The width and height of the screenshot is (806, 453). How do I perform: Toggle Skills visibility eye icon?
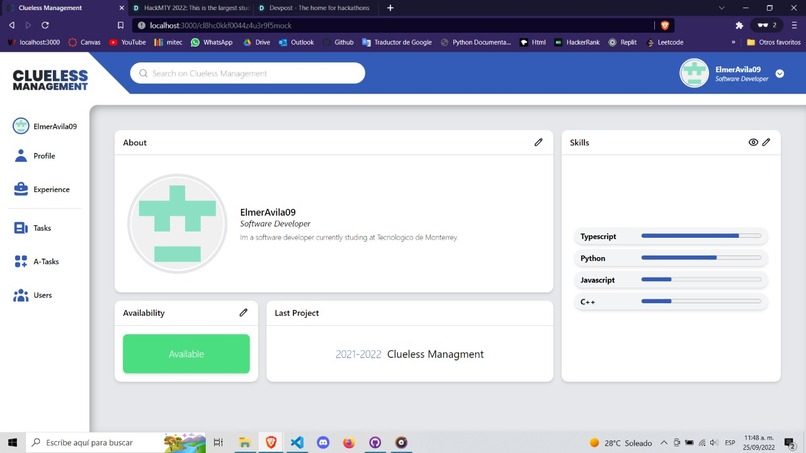[x=753, y=142]
